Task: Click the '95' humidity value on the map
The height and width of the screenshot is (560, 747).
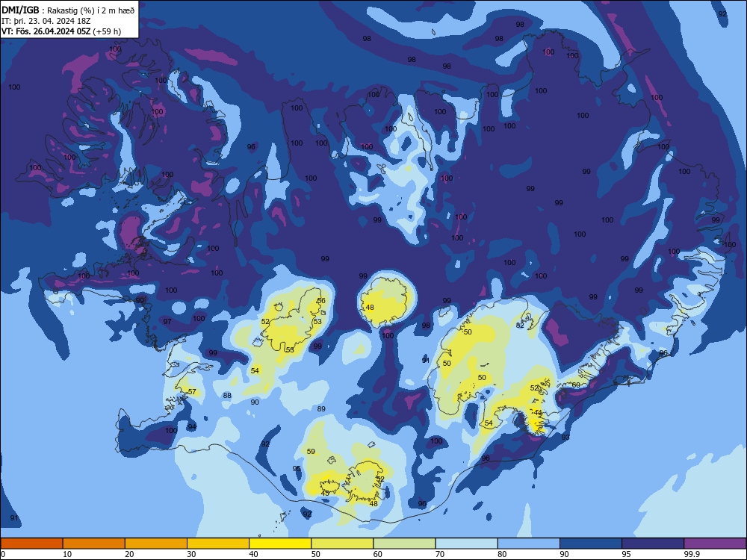Action: pos(297,469)
